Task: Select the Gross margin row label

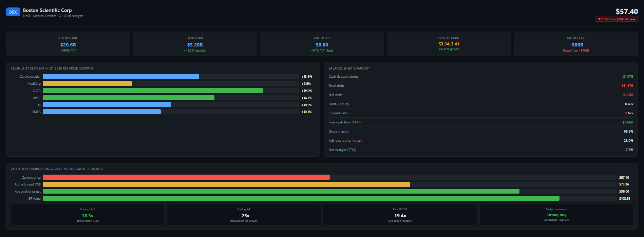Action: 339,132
